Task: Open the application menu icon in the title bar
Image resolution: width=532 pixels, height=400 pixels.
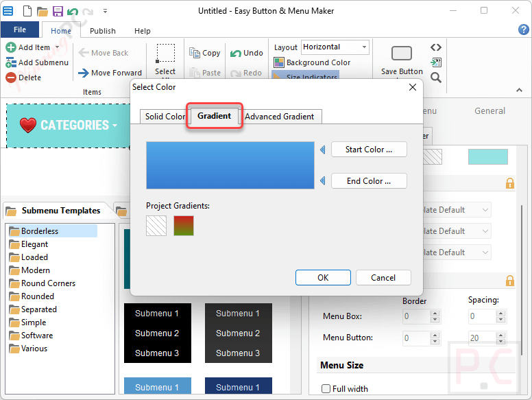Action: [x=8, y=11]
